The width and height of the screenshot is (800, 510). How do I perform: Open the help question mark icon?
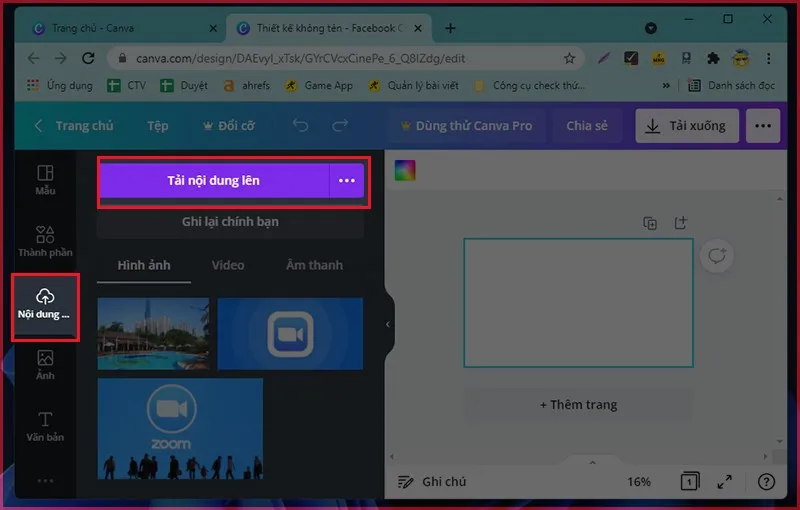tap(766, 482)
